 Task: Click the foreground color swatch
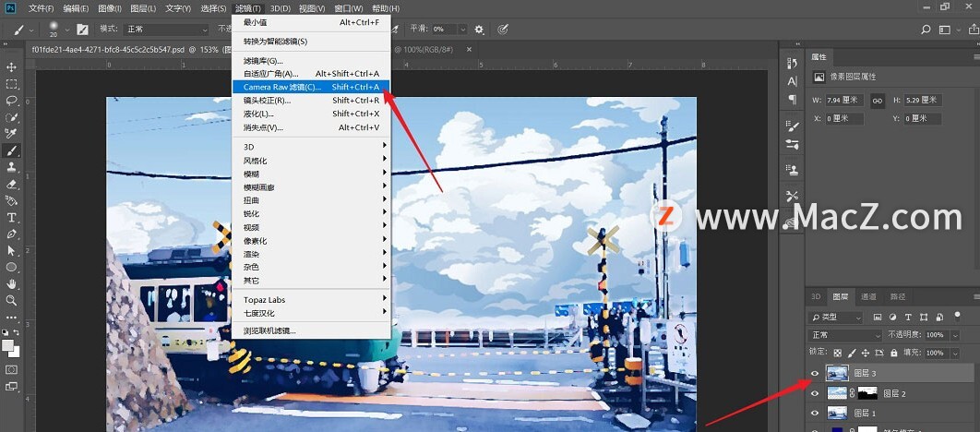pyautogui.click(x=8, y=345)
